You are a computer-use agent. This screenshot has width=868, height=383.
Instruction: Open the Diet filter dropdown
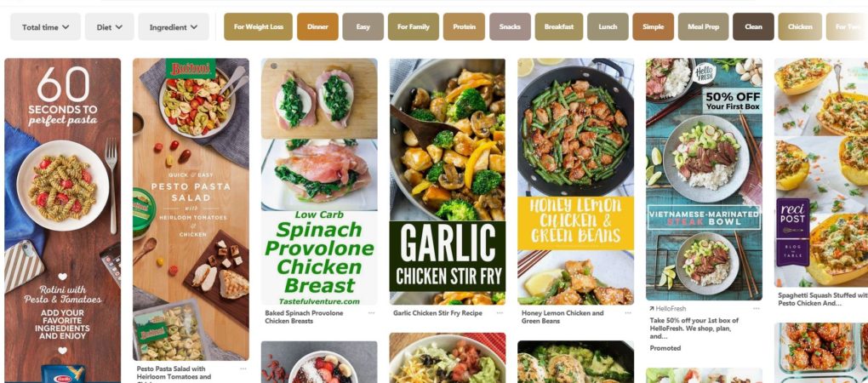click(109, 26)
